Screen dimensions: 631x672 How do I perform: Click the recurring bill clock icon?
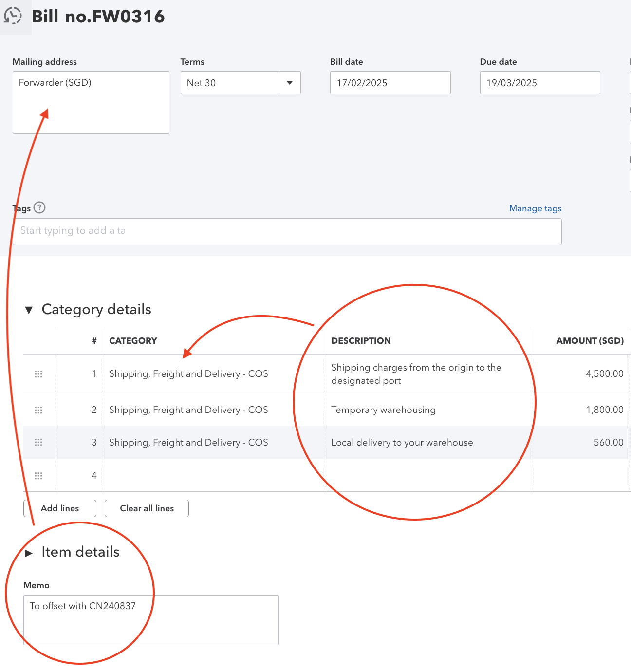(14, 15)
